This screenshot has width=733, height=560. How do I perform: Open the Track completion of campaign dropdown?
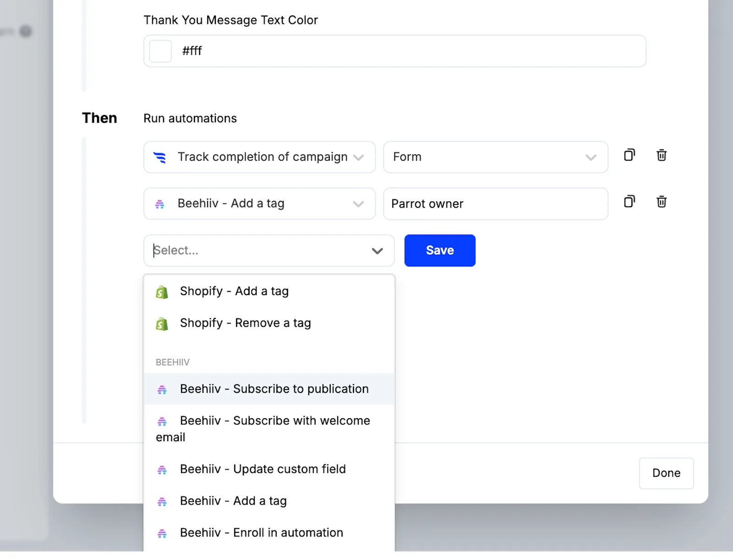click(x=259, y=157)
